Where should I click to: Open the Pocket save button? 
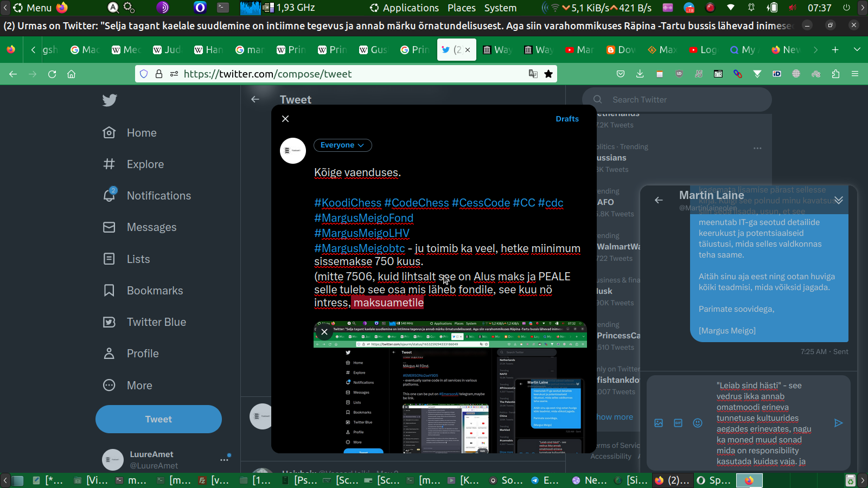621,74
